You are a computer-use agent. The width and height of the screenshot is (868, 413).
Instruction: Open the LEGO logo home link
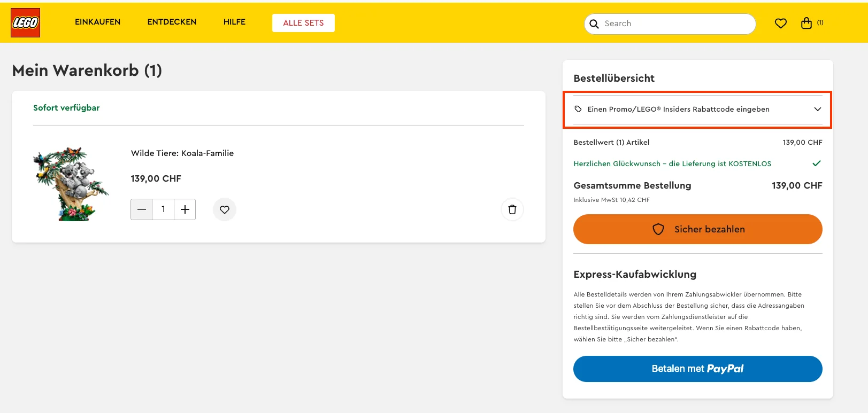coord(26,22)
